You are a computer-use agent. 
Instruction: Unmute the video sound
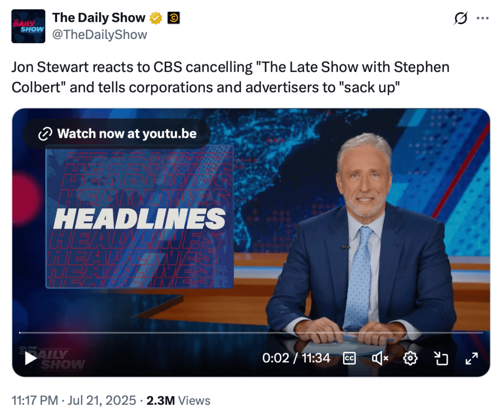pyautogui.click(x=380, y=358)
